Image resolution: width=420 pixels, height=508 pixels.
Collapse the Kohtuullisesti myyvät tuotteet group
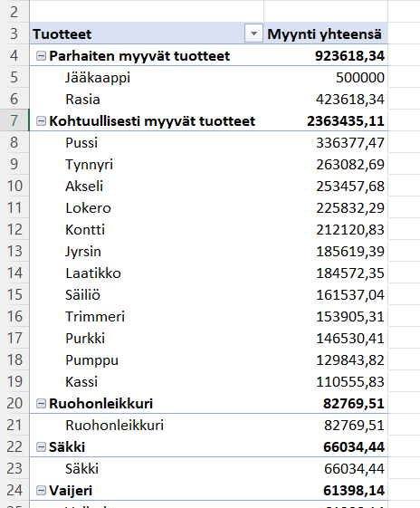(x=41, y=121)
